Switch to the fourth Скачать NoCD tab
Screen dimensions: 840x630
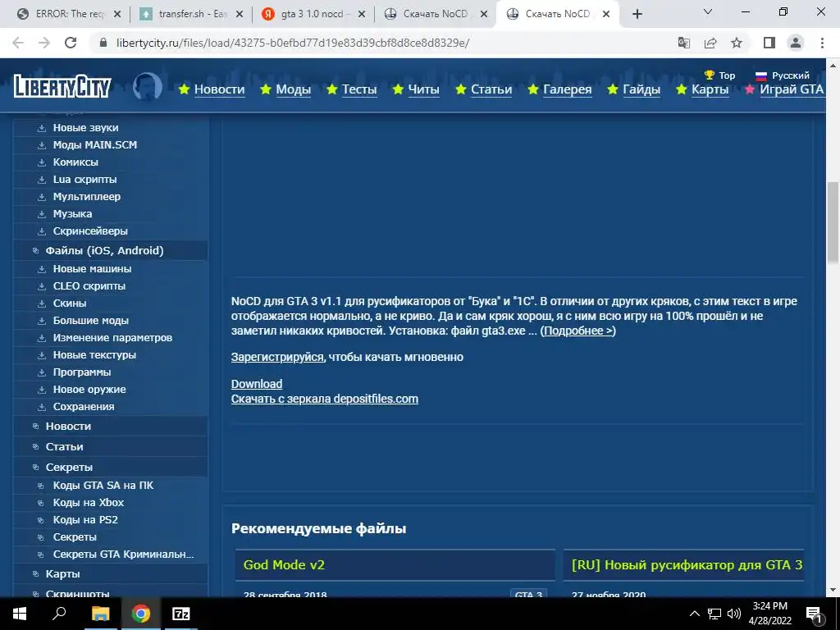[435, 14]
